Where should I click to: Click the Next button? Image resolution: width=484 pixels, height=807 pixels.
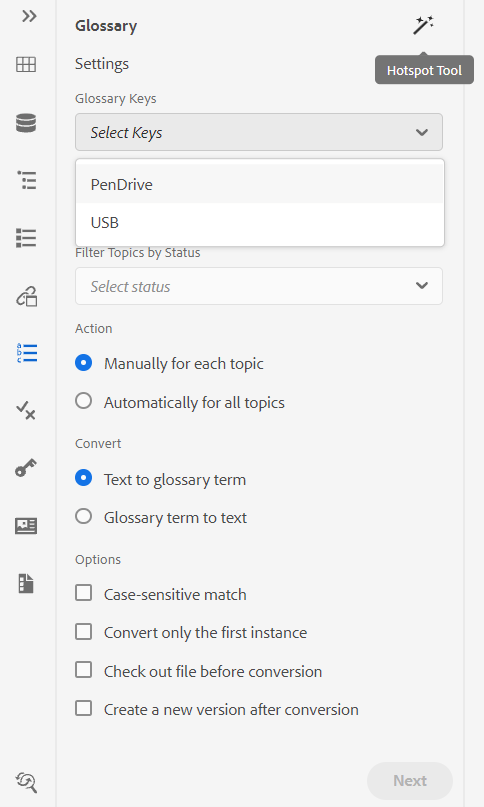pos(410,781)
